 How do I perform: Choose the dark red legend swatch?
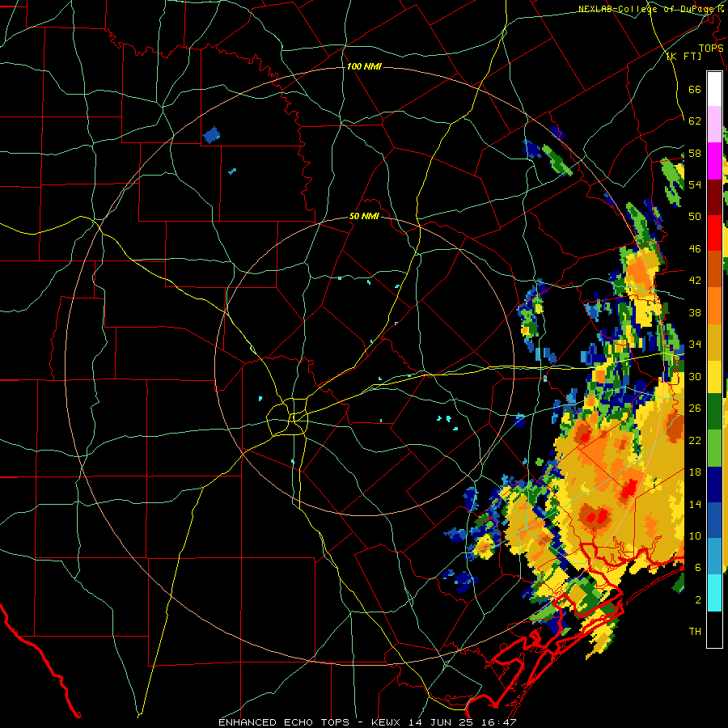[714, 197]
